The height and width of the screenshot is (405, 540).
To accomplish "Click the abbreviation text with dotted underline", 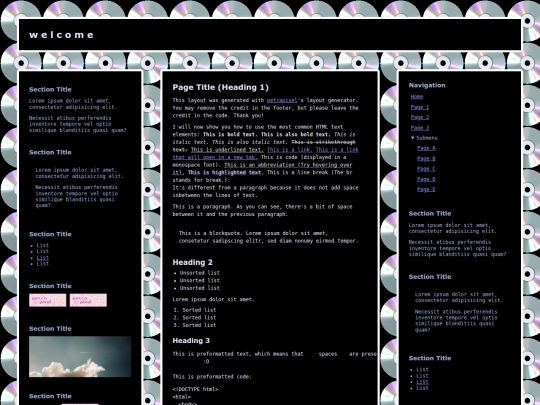I will (x=288, y=165).
